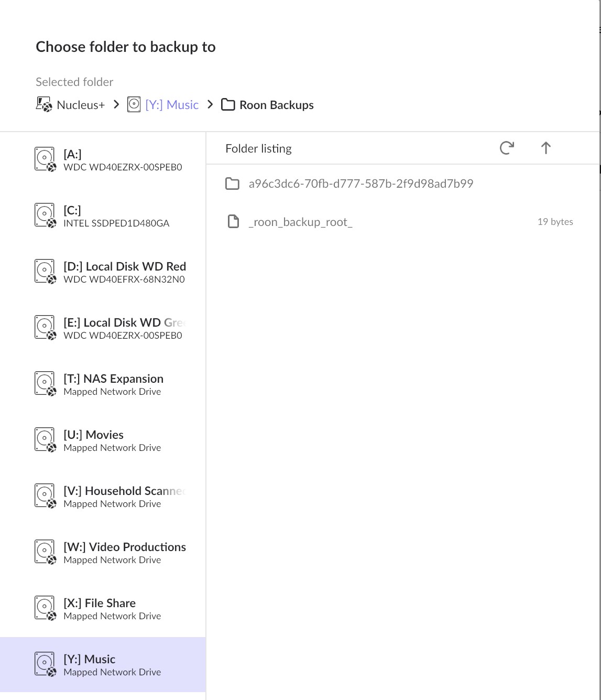The image size is (601, 700).
Task: Select [D:] Local Disk WD Red
Action: pyautogui.click(x=124, y=272)
